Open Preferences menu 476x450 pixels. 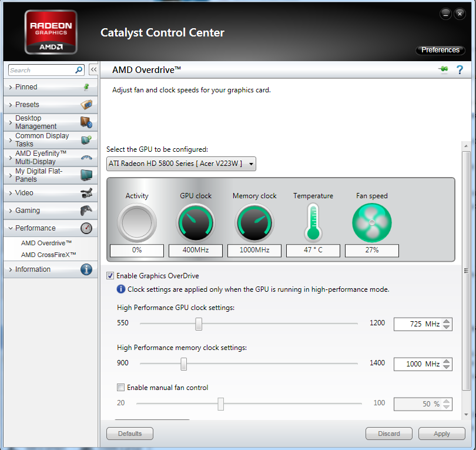440,50
